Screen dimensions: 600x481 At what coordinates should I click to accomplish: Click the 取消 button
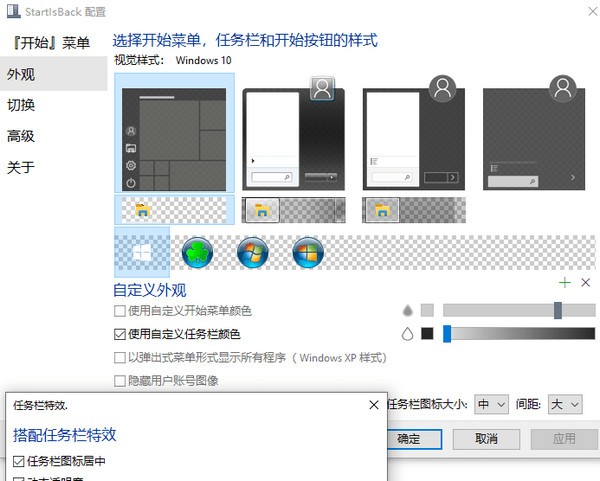(486, 439)
